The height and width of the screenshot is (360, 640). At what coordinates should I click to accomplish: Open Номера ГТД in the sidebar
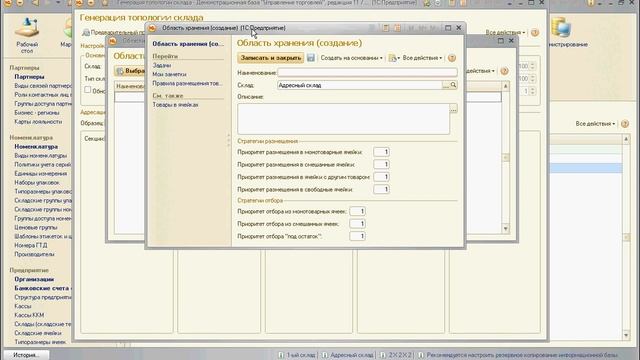point(31,245)
